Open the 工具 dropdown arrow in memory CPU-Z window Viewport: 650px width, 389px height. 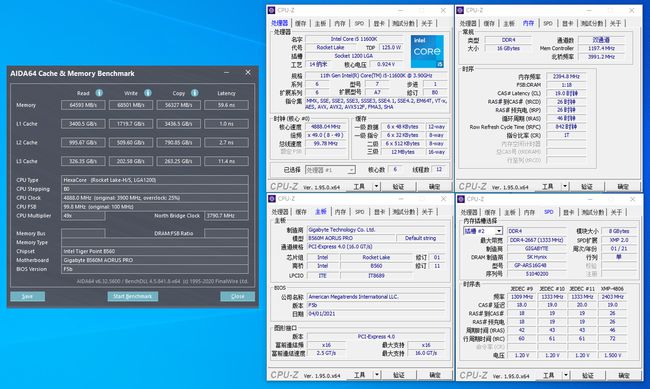click(x=565, y=187)
